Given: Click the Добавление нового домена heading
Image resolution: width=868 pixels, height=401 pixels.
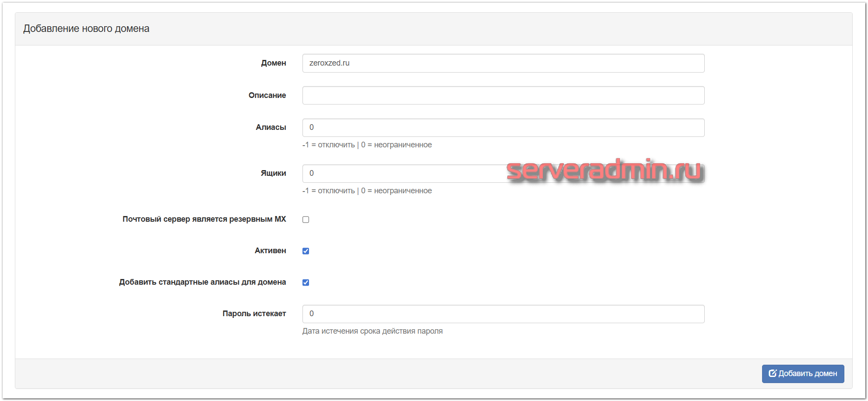Looking at the screenshot, I should pyautogui.click(x=86, y=29).
